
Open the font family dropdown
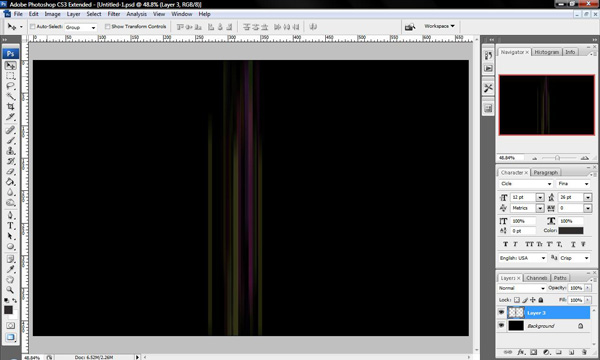click(x=526, y=184)
